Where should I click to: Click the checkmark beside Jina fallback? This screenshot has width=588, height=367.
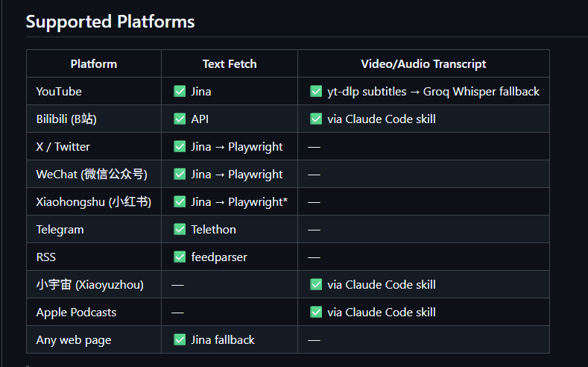click(180, 339)
